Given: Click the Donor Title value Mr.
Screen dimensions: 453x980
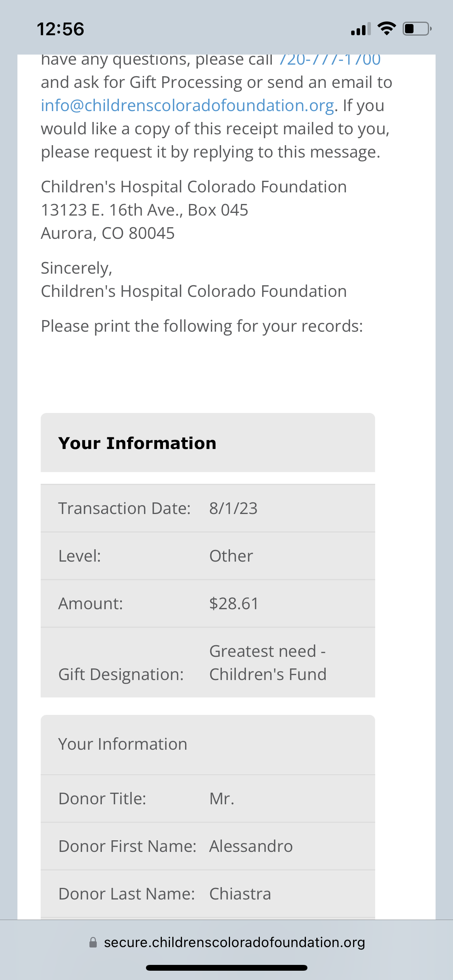Looking at the screenshot, I should click(x=222, y=799).
